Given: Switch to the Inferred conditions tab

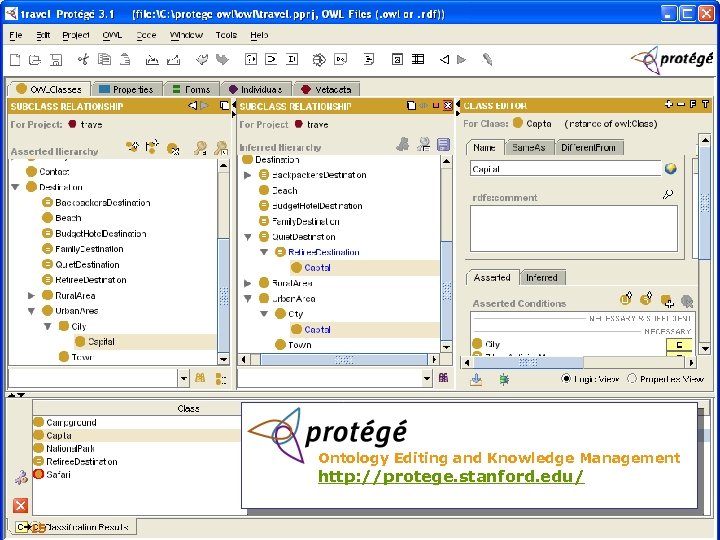Looking at the screenshot, I should click(542, 277).
